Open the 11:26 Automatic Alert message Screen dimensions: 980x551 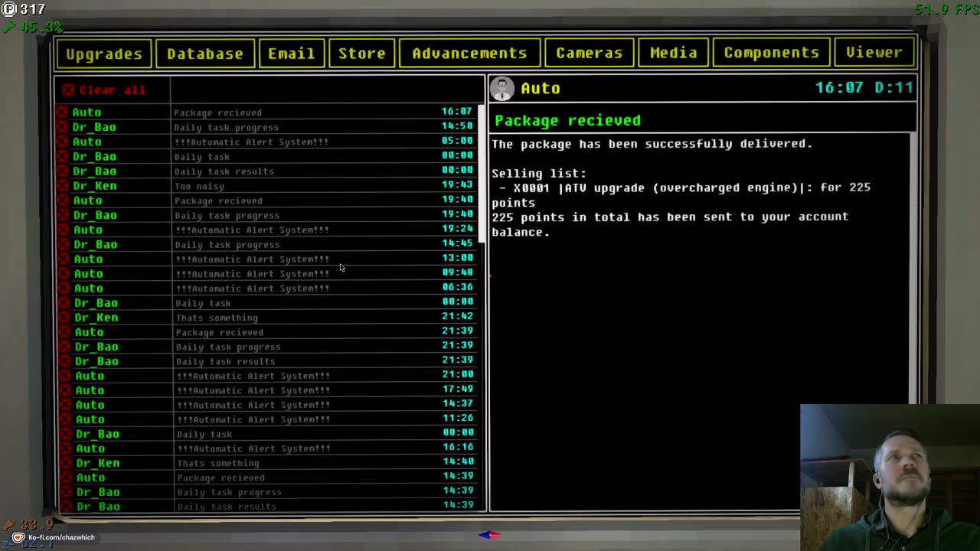pyautogui.click(x=268, y=419)
